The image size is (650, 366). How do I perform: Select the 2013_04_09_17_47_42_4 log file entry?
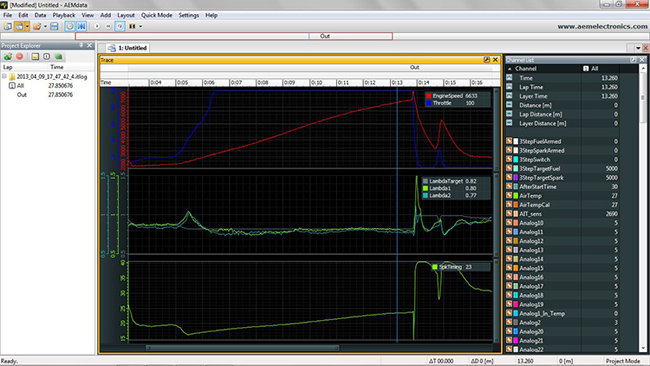(x=52, y=77)
